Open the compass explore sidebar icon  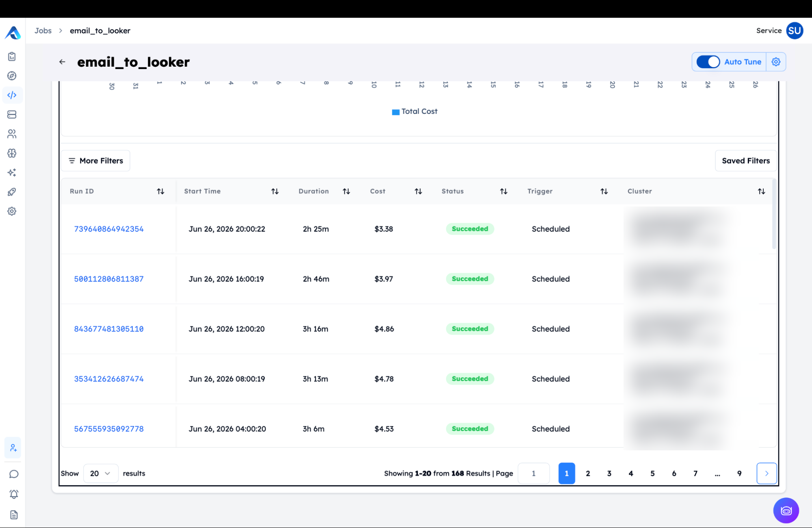[x=12, y=76]
